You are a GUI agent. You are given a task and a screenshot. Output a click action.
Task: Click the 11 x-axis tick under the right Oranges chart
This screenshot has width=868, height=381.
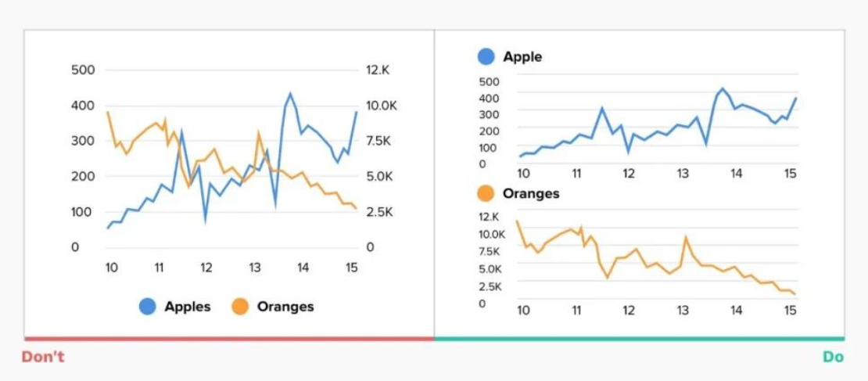pos(576,310)
